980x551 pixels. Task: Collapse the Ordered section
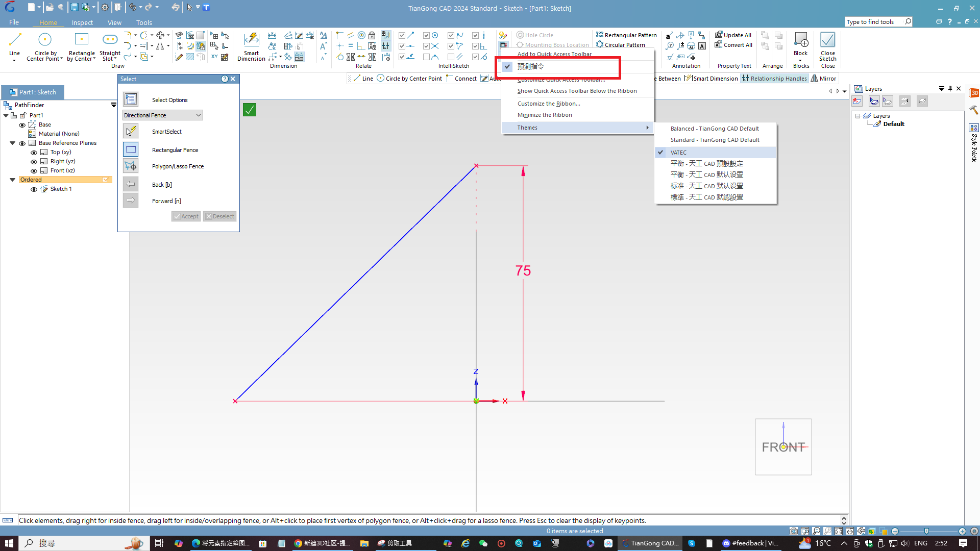click(12, 180)
